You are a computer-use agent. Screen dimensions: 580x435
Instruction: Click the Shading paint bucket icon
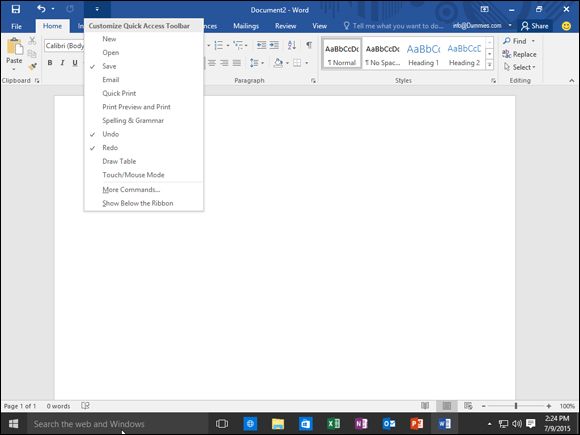click(x=278, y=63)
